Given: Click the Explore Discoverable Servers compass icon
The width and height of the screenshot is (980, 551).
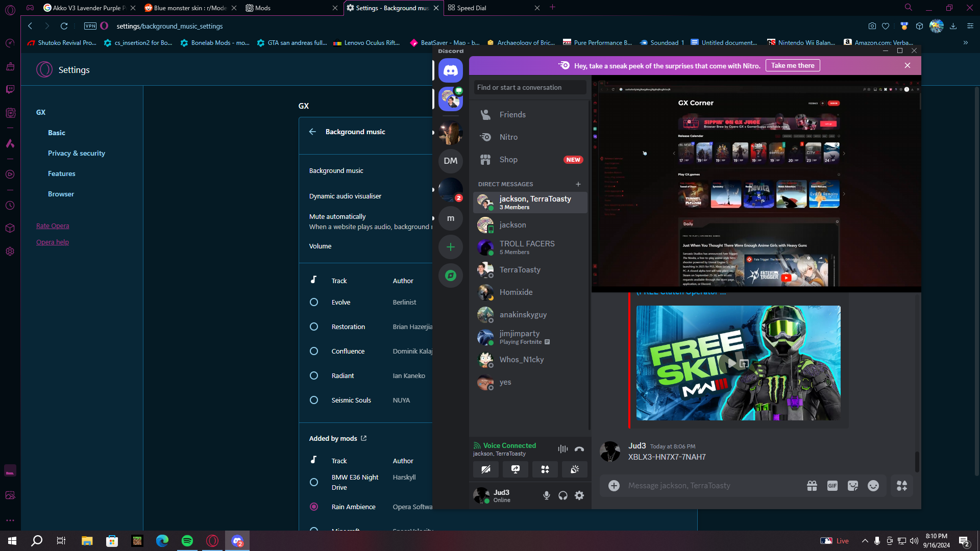Looking at the screenshot, I should (451, 275).
